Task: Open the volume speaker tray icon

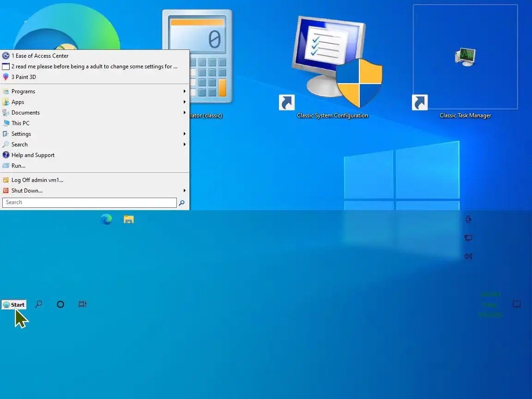Action: (x=468, y=256)
